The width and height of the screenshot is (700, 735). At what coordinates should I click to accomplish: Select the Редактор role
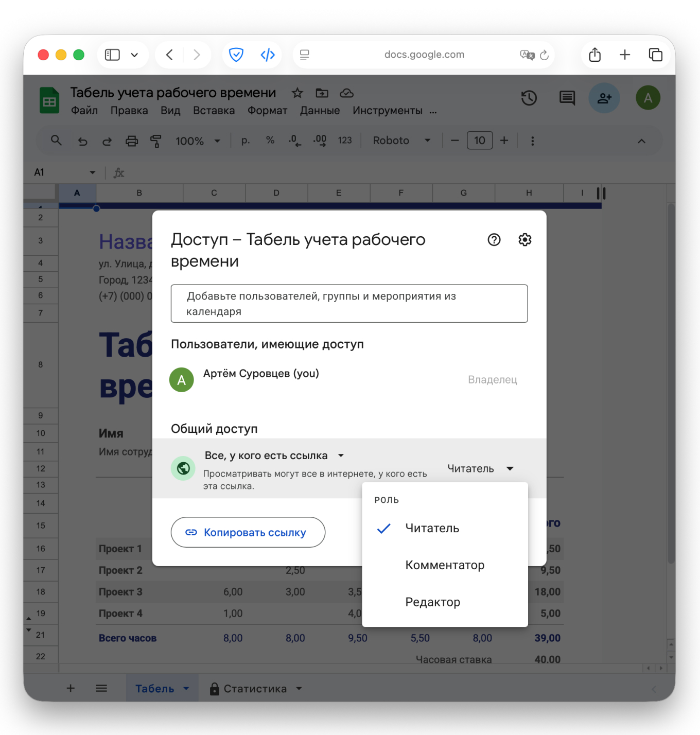433,602
